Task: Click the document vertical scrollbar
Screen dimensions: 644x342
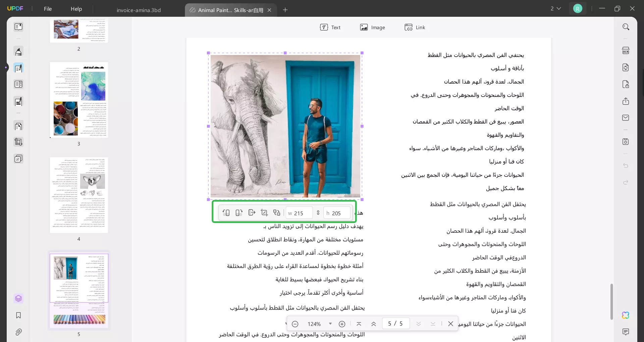Action: (611, 302)
